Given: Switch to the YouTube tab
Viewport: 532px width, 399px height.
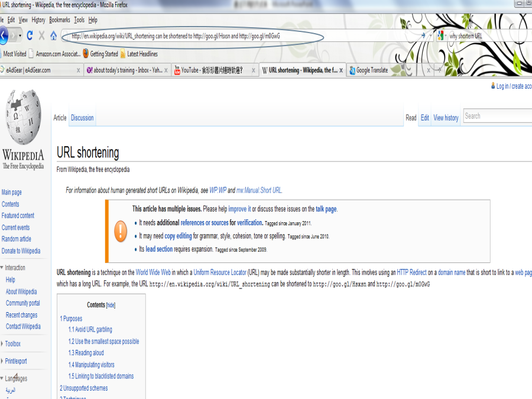Looking at the screenshot, I should click(215, 70).
